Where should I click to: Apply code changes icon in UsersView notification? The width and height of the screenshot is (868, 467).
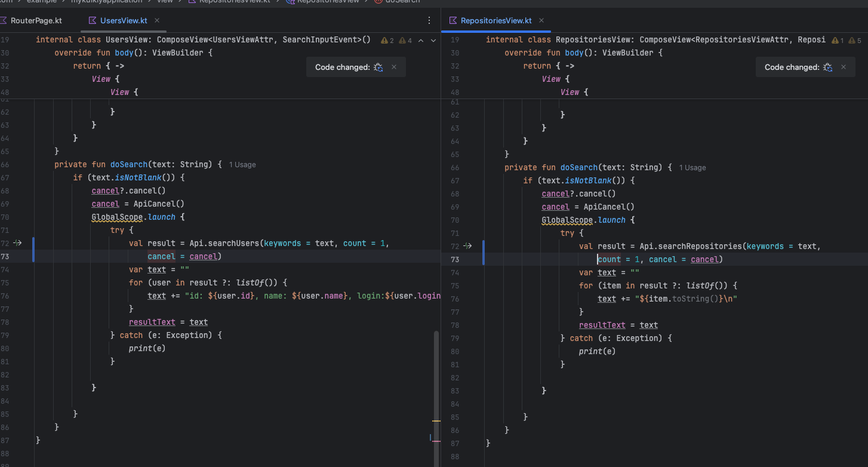click(x=378, y=67)
